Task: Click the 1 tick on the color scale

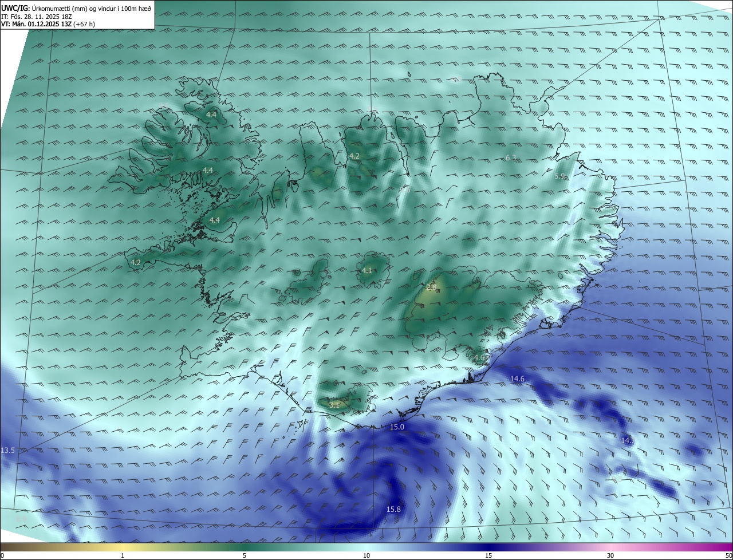Action: (123, 555)
